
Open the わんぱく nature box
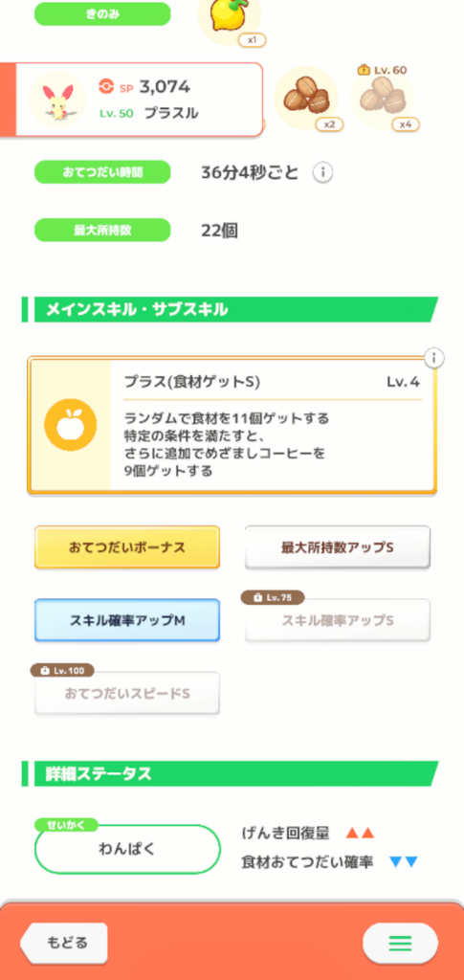point(127,849)
